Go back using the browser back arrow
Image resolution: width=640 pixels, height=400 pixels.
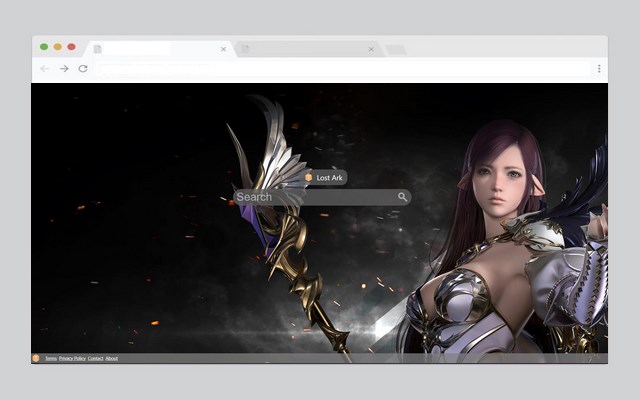(44, 69)
